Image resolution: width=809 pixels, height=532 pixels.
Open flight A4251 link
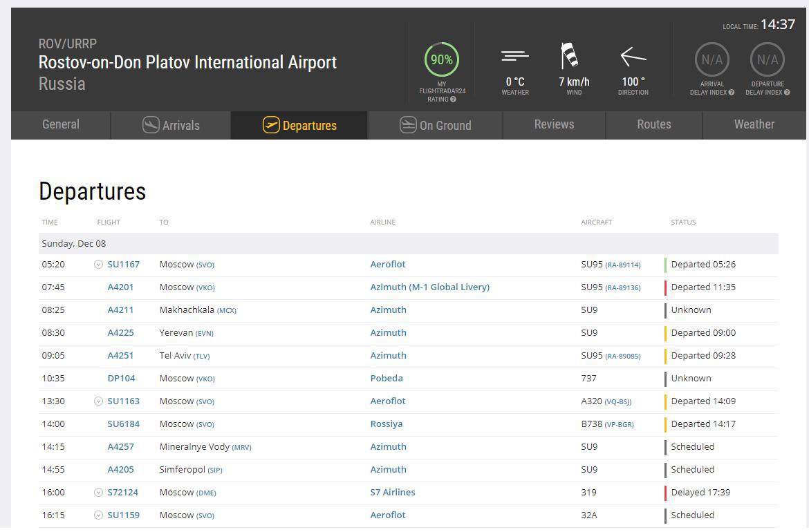120,356
